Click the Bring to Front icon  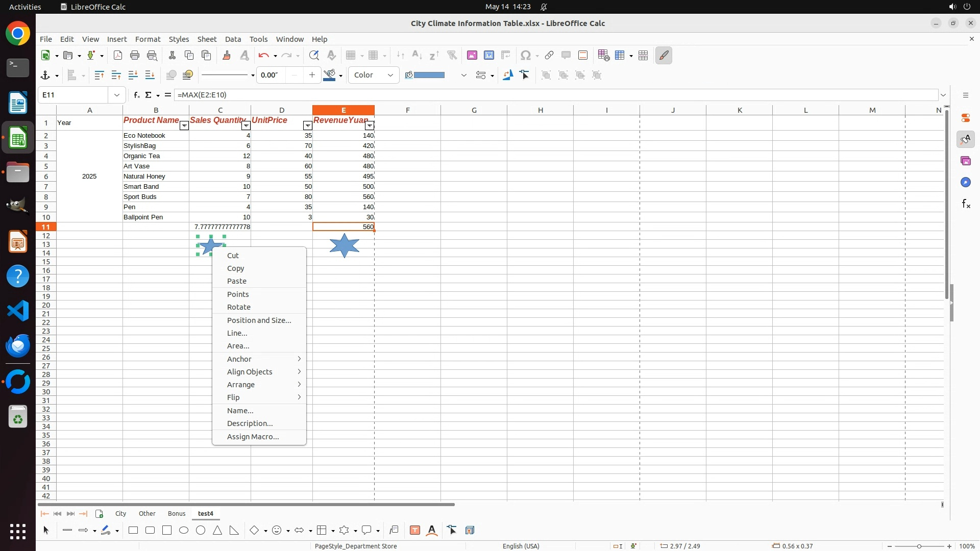tap(99, 76)
